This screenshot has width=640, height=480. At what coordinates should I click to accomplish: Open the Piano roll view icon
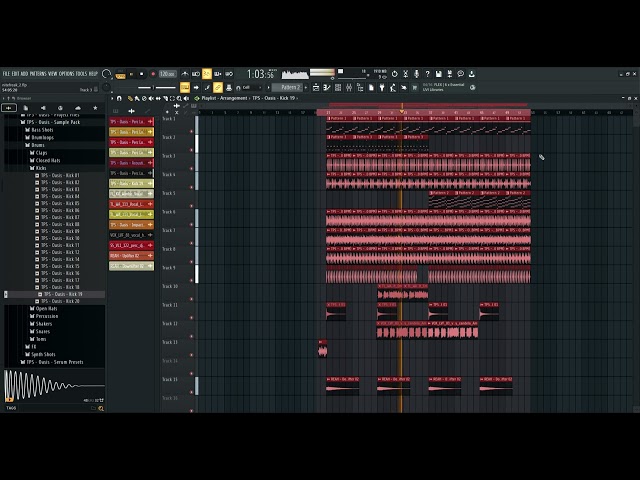coord(327,87)
